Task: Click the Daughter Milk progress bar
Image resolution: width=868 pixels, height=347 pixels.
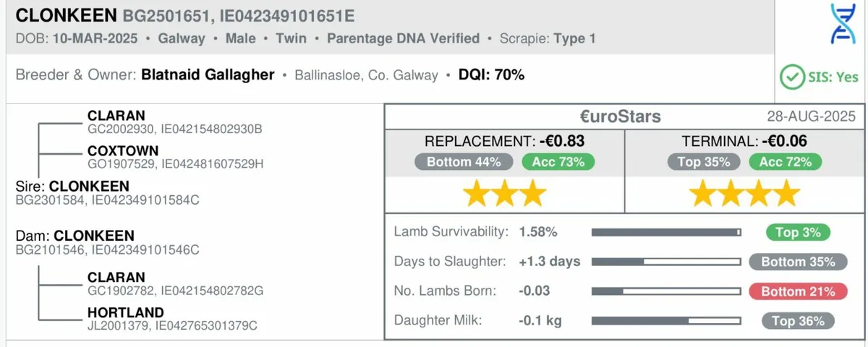Action: (x=666, y=320)
